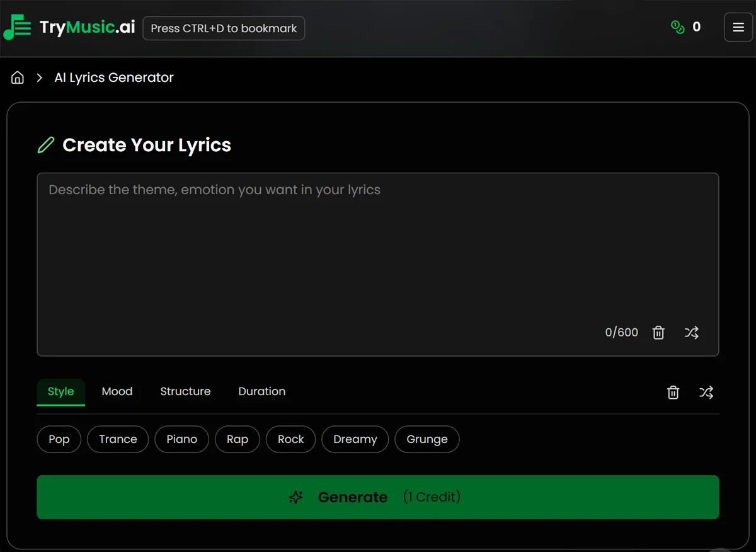Click the shuffle icon to get a random prompt
This screenshot has width=756, height=552.
pyautogui.click(x=691, y=332)
